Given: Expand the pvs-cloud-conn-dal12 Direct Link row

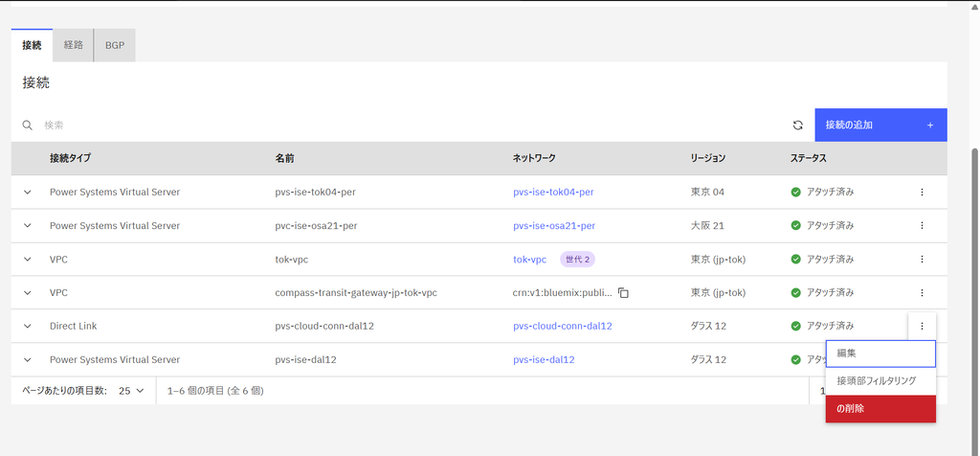Looking at the screenshot, I should (x=28, y=326).
